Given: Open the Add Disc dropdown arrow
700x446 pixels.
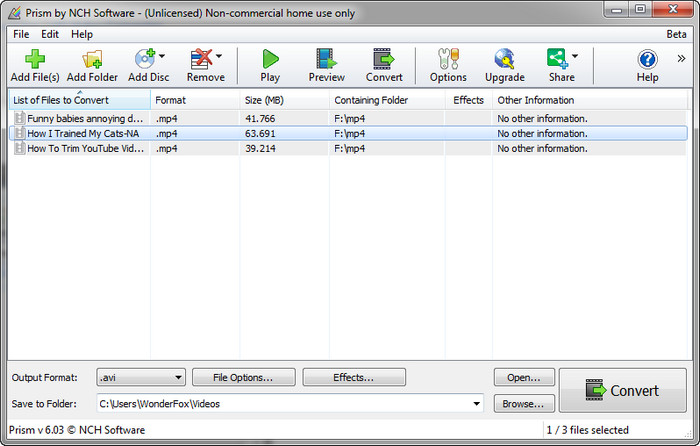Looking at the screenshot, I should click(x=162, y=56).
